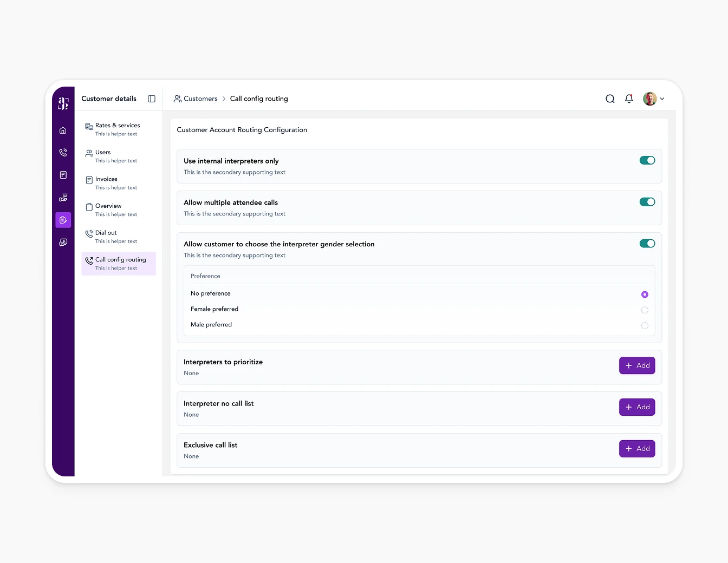Open the search icon in the top bar
This screenshot has width=728, height=563.
tap(610, 99)
